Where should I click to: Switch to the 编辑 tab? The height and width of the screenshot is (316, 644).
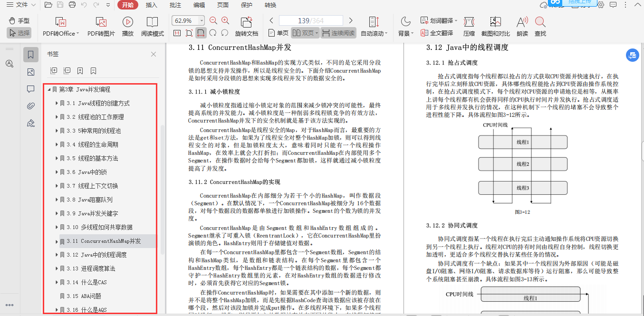pyautogui.click(x=199, y=5)
